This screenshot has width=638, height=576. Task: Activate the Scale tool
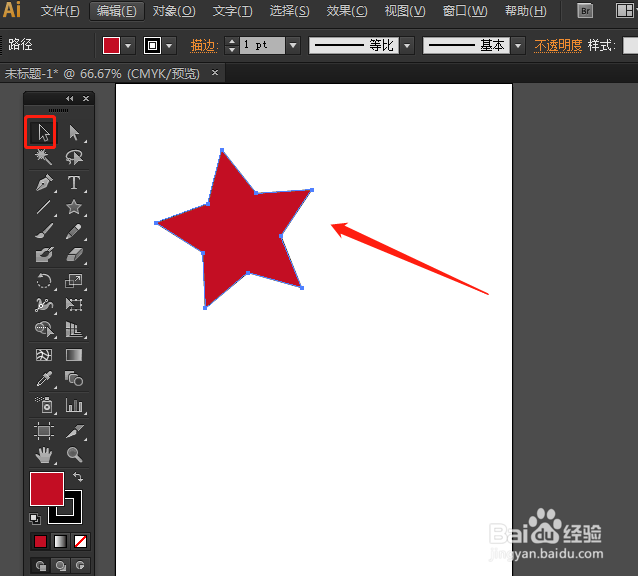click(x=74, y=281)
